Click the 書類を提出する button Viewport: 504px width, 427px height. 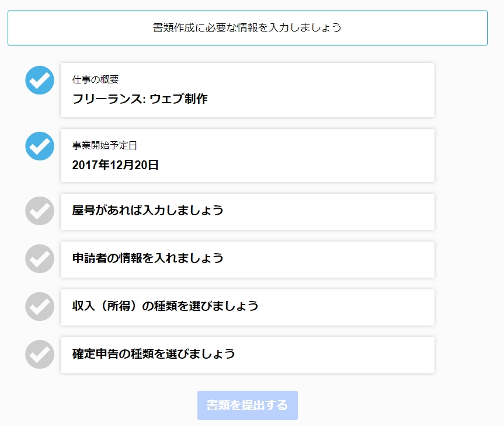248,405
